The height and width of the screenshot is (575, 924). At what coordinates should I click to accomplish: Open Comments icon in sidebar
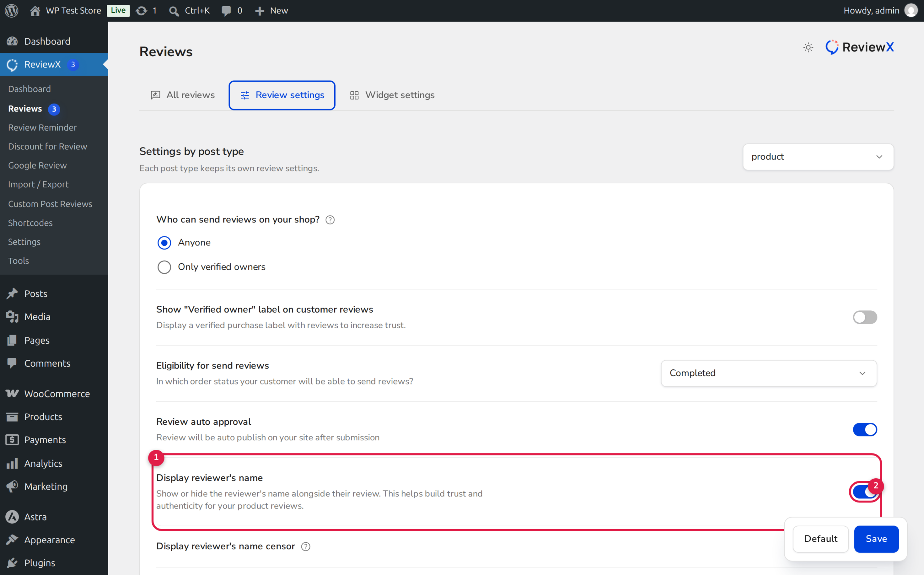tap(12, 363)
